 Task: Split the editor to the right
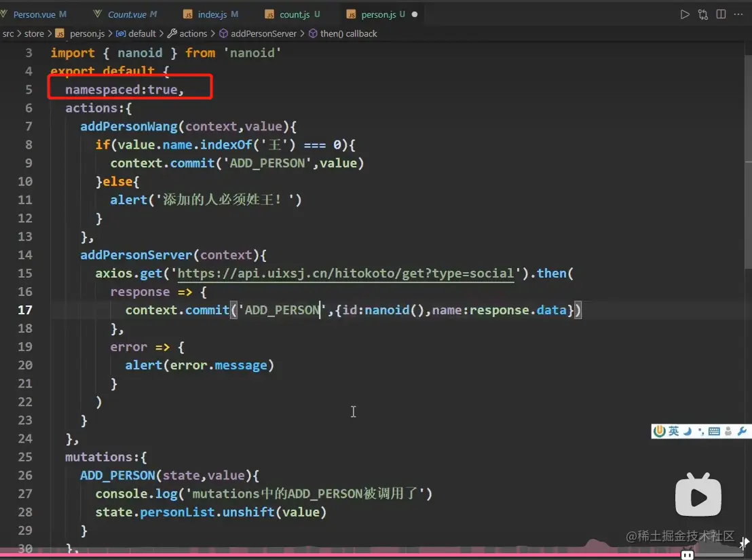click(x=721, y=14)
